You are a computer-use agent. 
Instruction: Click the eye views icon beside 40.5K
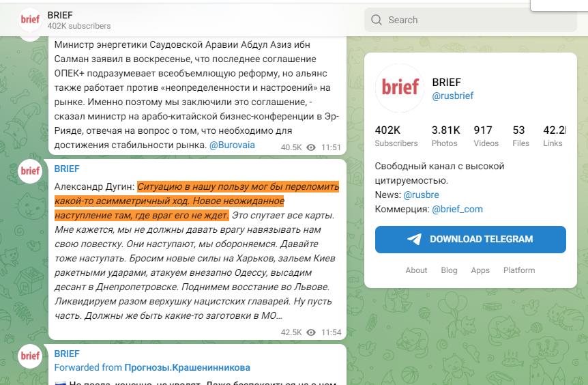(x=311, y=147)
